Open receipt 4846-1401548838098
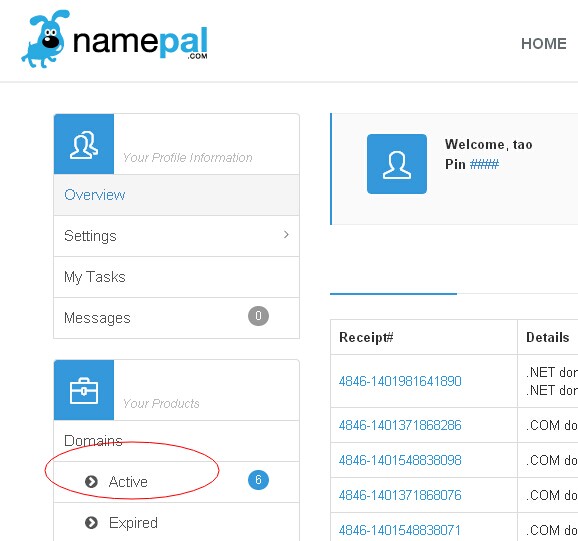Image resolution: width=578 pixels, height=541 pixels. 400,460
